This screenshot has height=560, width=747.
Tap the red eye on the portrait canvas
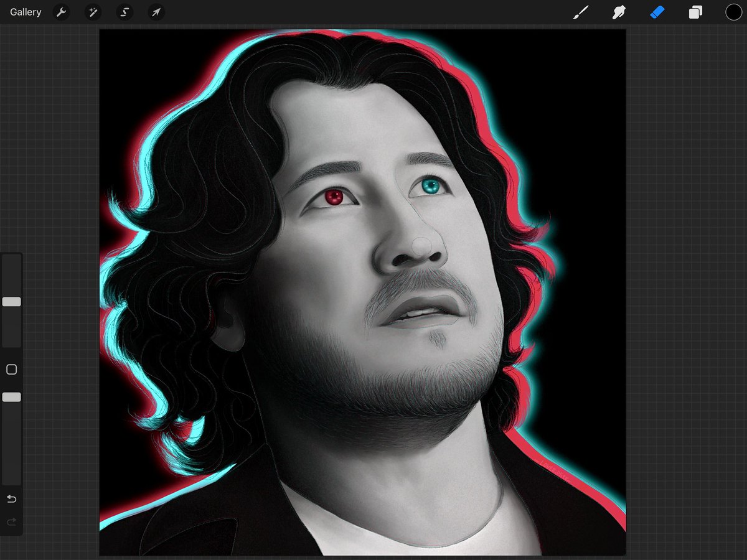335,197
